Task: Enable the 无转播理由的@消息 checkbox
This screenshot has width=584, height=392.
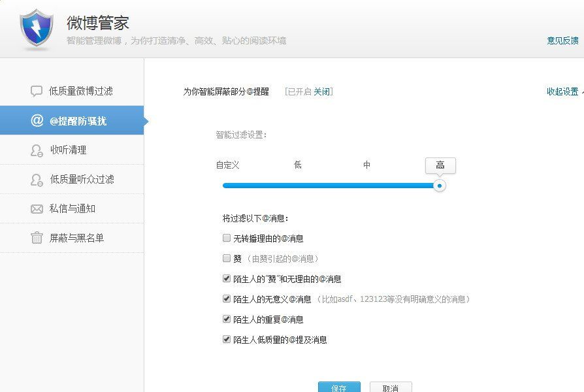Action: pyautogui.click(x=227, y=238)
